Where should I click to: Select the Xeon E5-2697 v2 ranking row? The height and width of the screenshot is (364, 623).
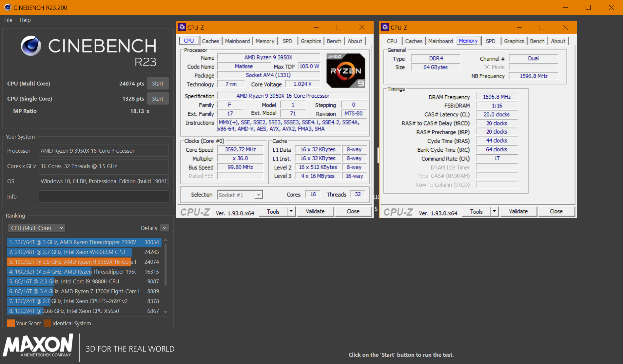84,301
